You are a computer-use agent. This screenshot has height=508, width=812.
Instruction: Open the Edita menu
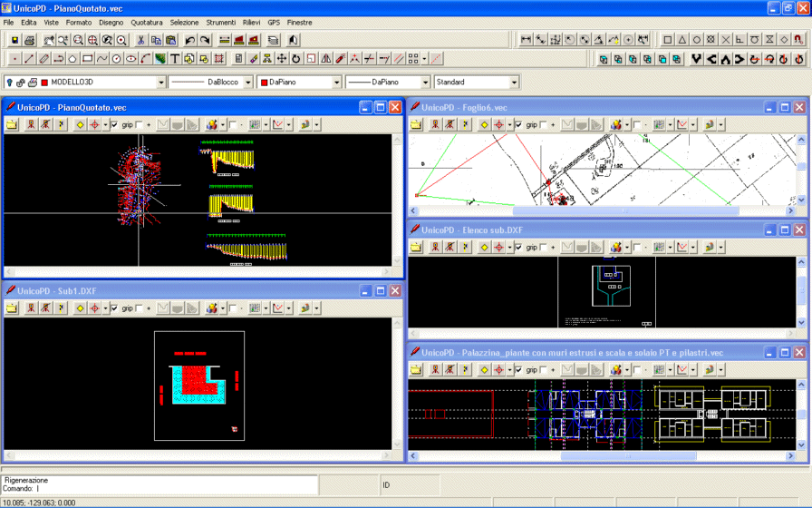pos(28,23)
